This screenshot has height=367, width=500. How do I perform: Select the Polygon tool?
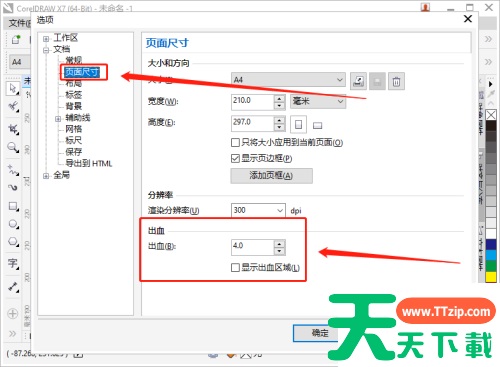click(x=13, y=241)
